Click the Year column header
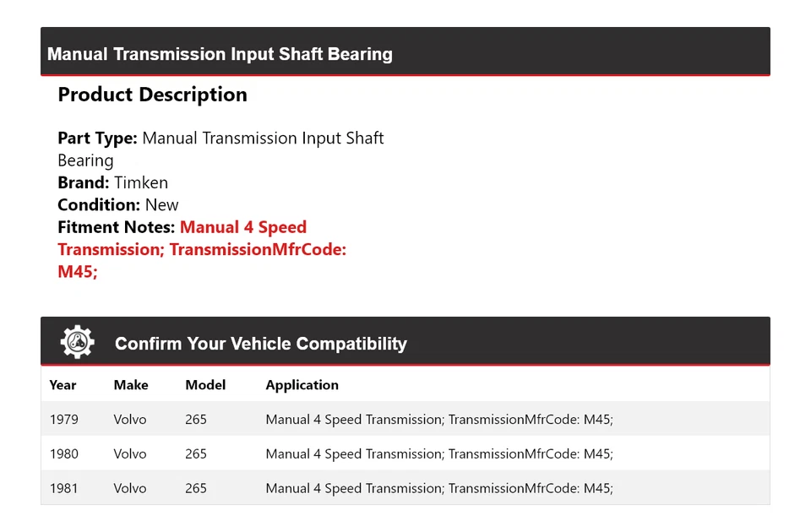Image resolution: width=811 pixels, height=532 pixels. coord(63,385)
